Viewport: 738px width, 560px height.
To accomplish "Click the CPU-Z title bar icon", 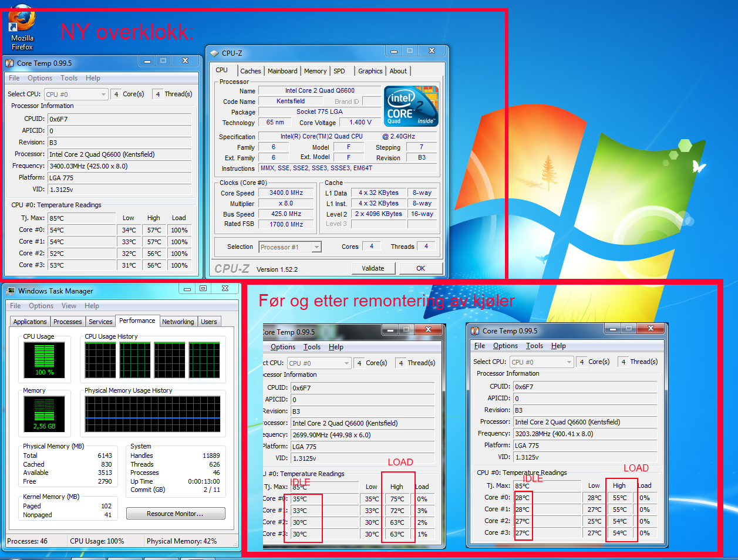I will click(214, 53).
